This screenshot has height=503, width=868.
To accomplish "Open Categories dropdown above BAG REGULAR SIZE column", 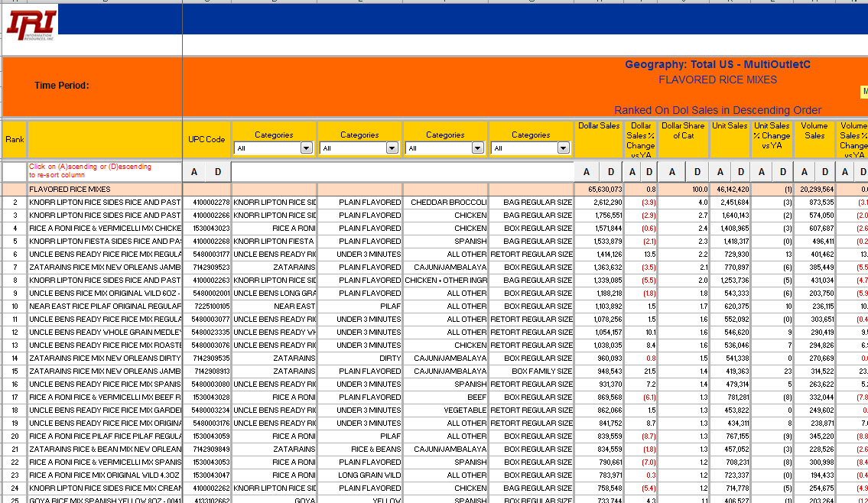I will coord(563,148).
